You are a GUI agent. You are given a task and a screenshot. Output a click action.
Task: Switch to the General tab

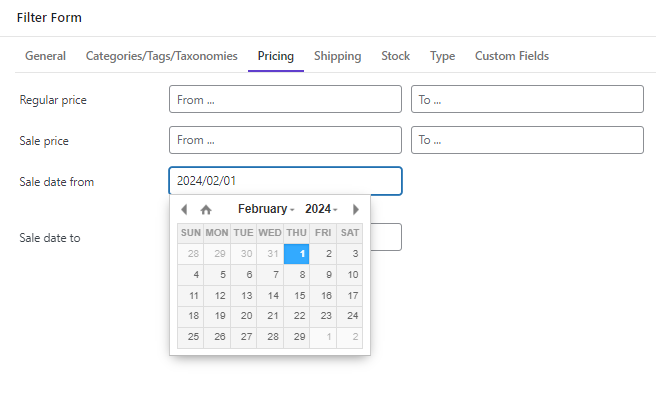[x=45, y=56]
